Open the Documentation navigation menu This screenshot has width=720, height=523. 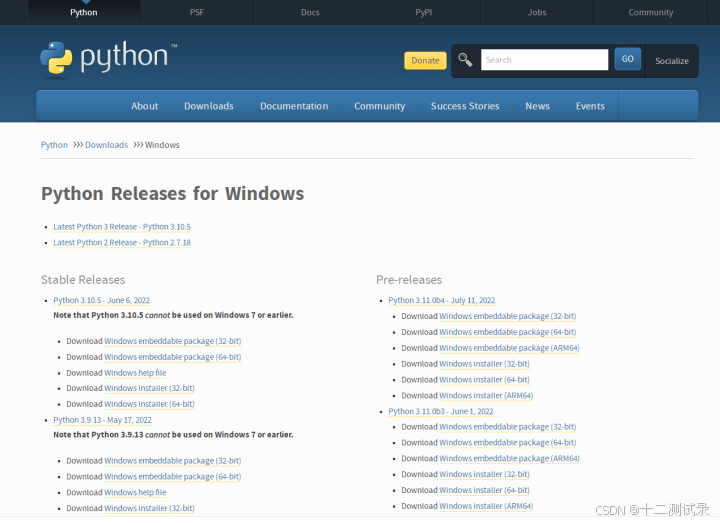coord(294,106)
